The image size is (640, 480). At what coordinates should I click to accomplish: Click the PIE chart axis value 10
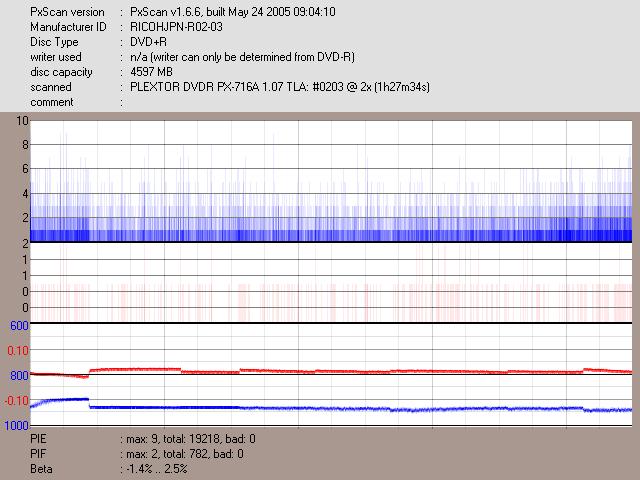[x=22, y=121]
